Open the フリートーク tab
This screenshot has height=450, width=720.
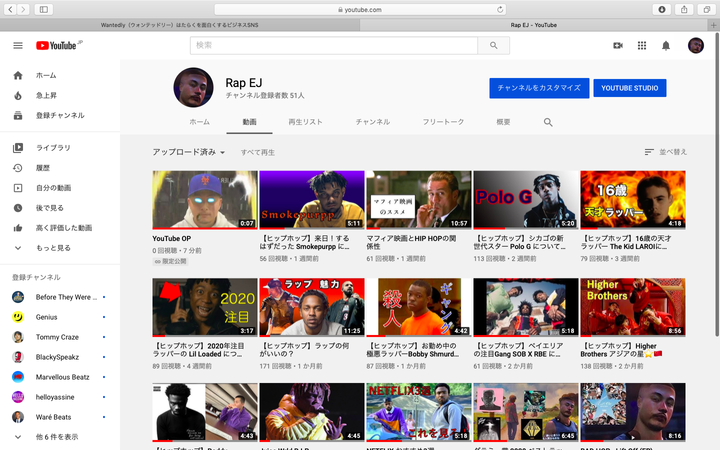coord(443,122)
